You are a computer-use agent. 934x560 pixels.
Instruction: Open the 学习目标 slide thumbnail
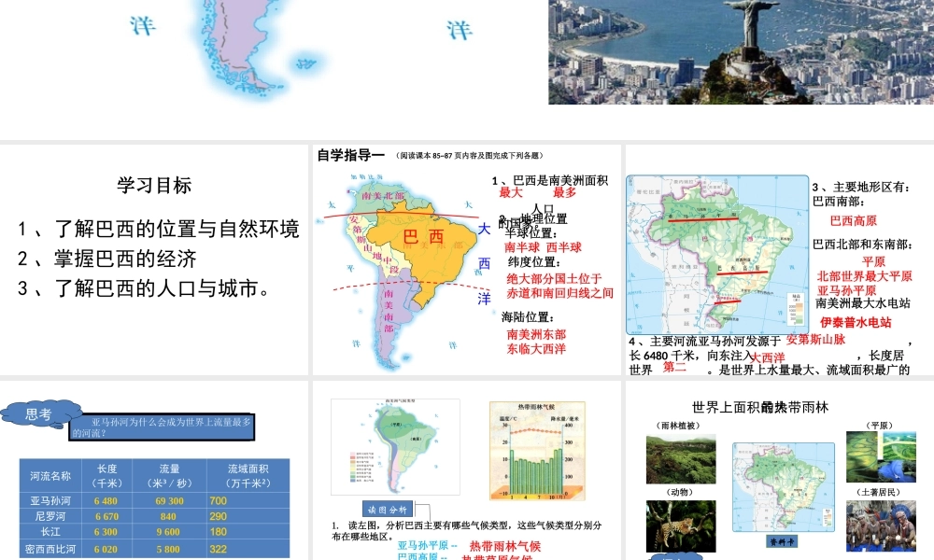(154, 259)
